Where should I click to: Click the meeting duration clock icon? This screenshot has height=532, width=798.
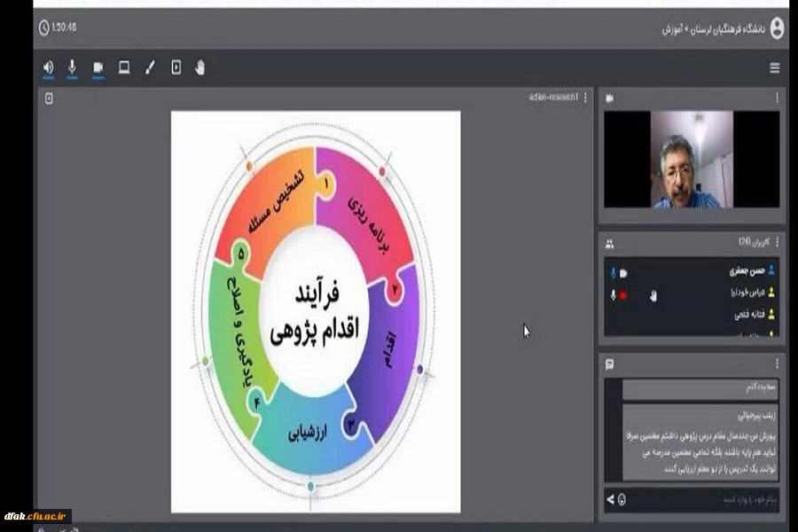tap(44, 27)
